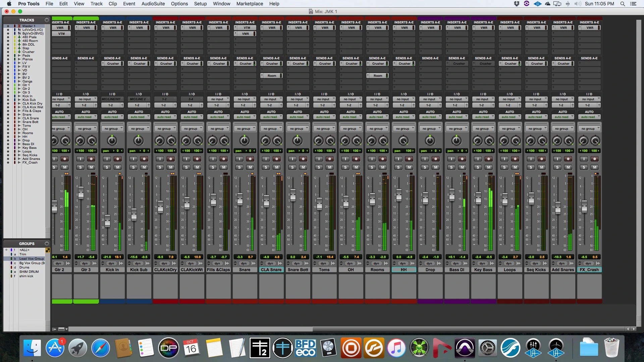This screenshot has width=644, height=362.
Task: Open group assignment selector on Snare strip
Action: click(x=245, y=129)
